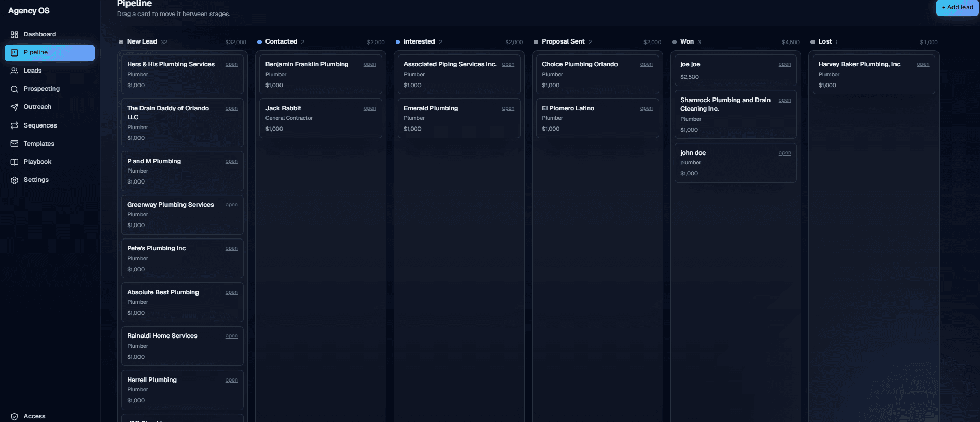Screen dimensions: 980x422
Task: Click the Agency OS logo text
Action: pos(29,11)
